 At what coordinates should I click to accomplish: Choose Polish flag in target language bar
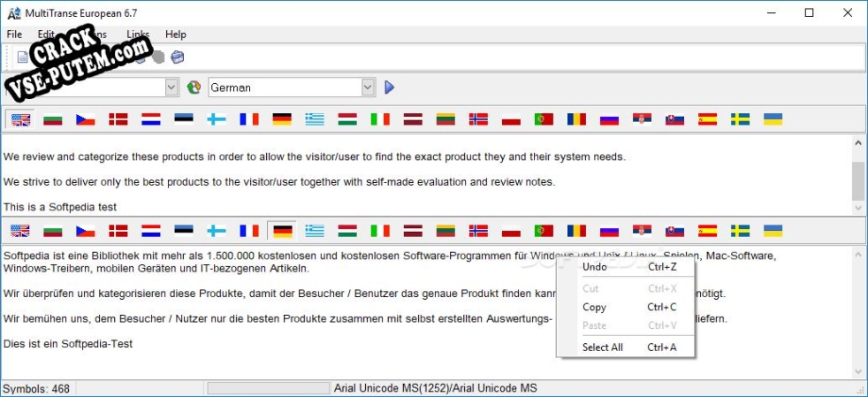511,231
